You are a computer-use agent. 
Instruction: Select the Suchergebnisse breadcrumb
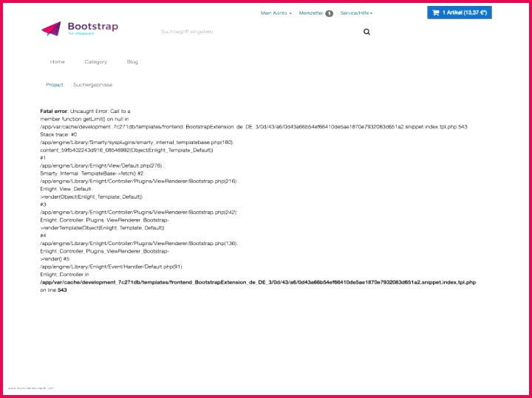coord(92,85)
